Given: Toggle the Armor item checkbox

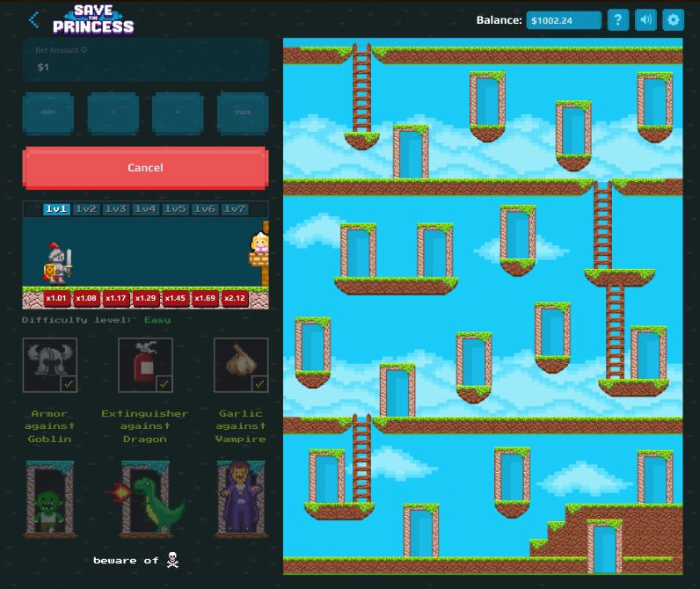Looking at the screenshot, I should click(x=69, y=384).
